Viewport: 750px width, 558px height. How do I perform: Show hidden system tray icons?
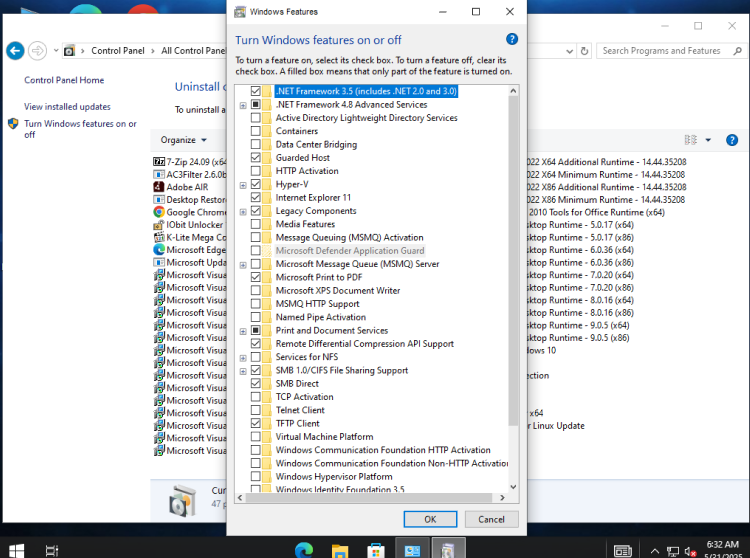tap(655, 551)
